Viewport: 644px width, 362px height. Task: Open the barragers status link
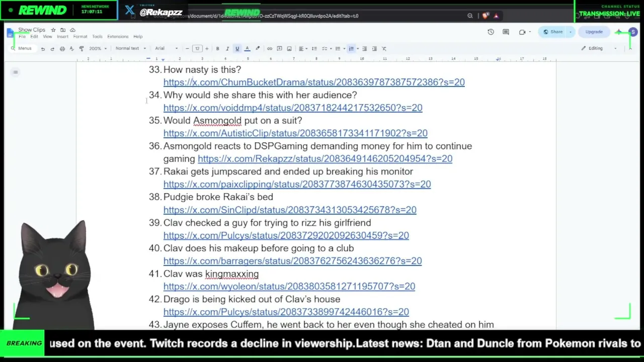[x=292, y=261]
